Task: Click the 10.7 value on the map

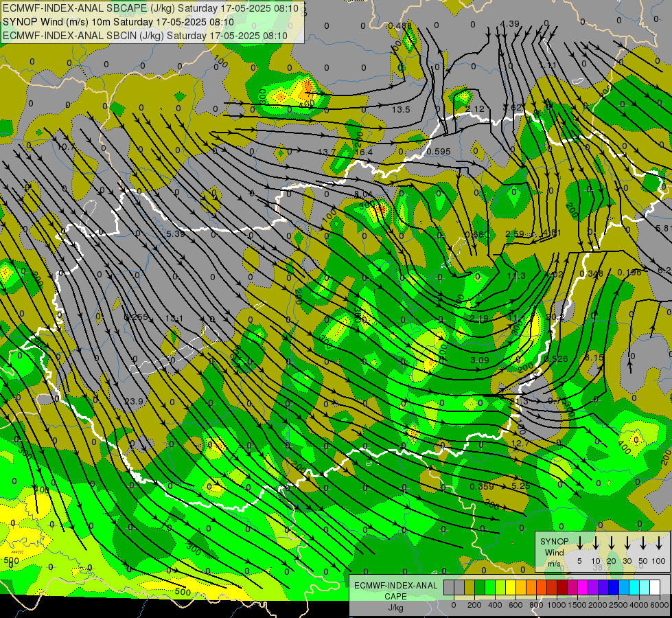Action: pyautogui.click(x=65, y=147)
